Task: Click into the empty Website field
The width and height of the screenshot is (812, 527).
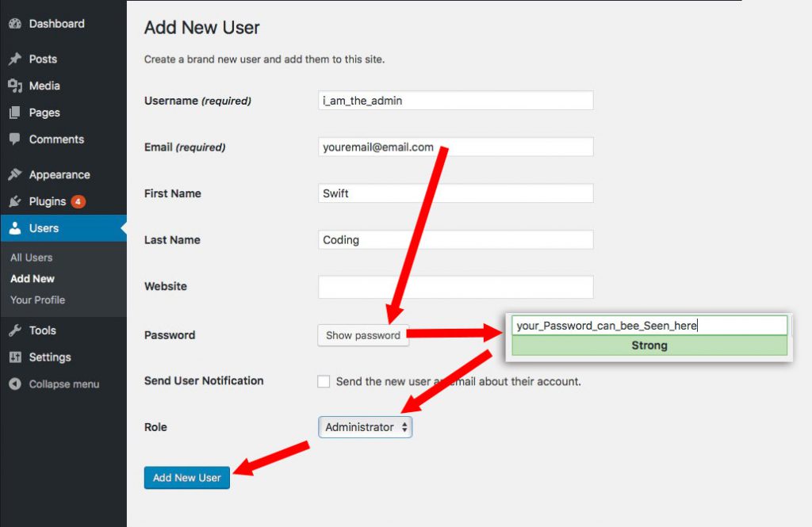Action: (x=455, y=287)
